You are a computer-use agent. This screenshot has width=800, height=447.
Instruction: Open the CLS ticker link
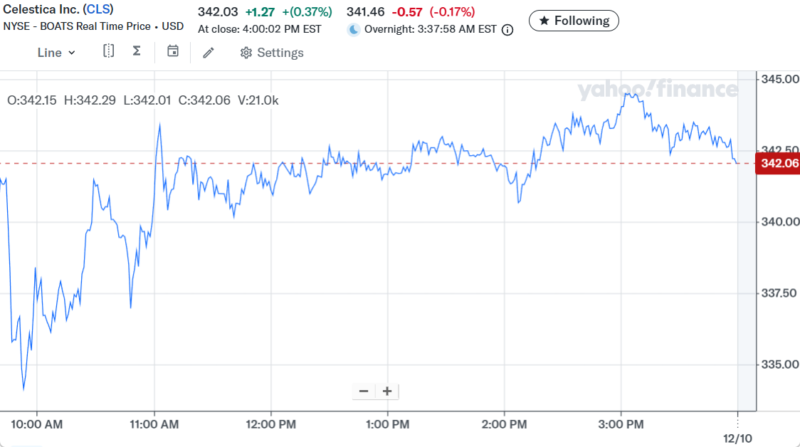tap(98, 9)
